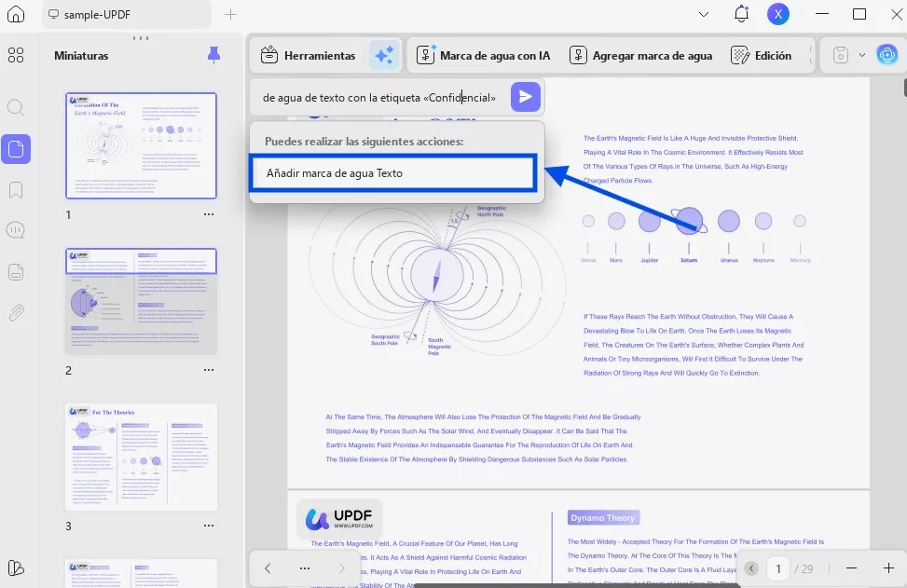Open the attachments paperclip panel
This screenshot has height=588, width=907.
(x=16, y=313)
